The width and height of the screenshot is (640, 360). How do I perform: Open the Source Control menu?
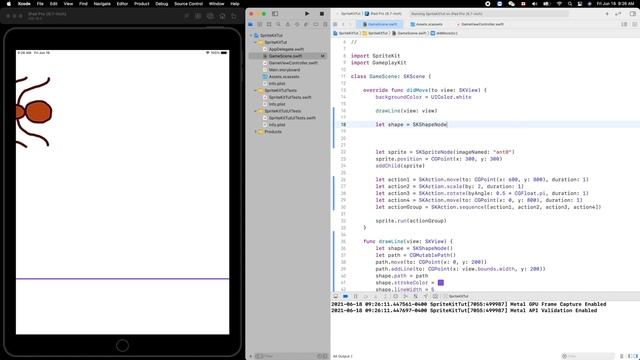188,4
